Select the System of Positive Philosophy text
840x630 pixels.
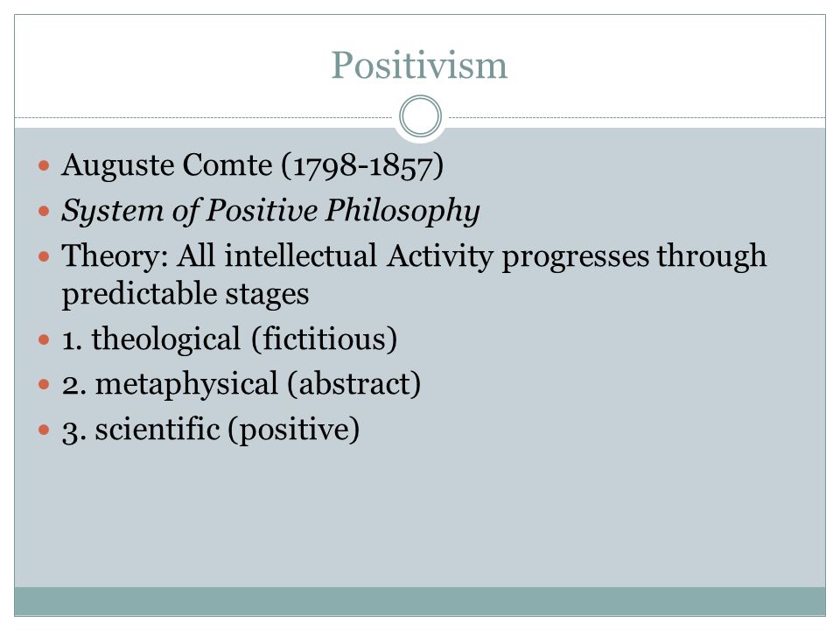(270, 211)
